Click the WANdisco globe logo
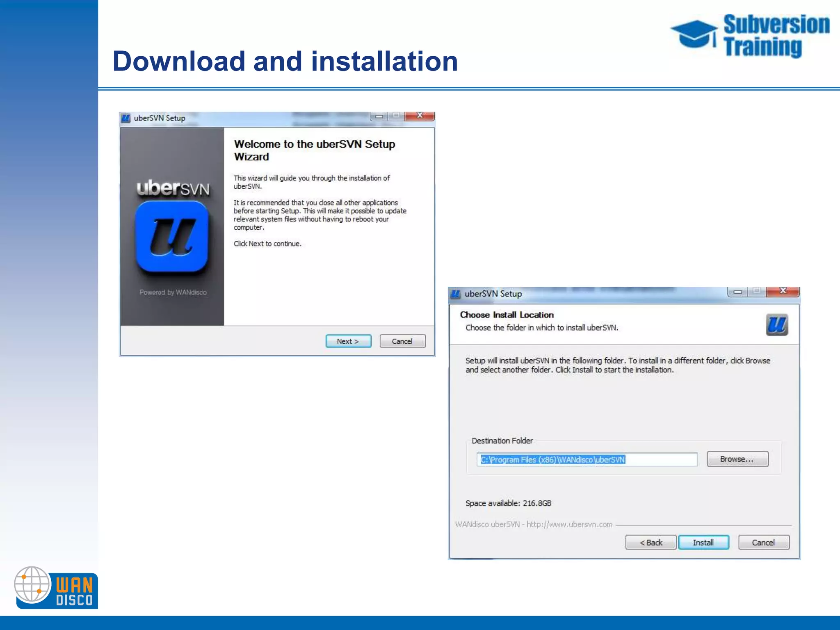The height and width of the screenshot is (630, 840). click(33, 584)
